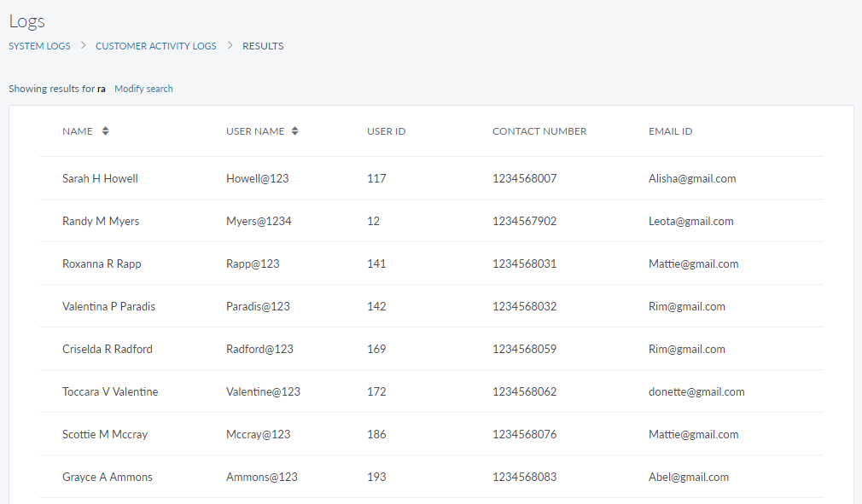The height and width of the screenshot is (504, 862).
Task: Click email Alisha@gmail.com
Action: pos(692,178)
